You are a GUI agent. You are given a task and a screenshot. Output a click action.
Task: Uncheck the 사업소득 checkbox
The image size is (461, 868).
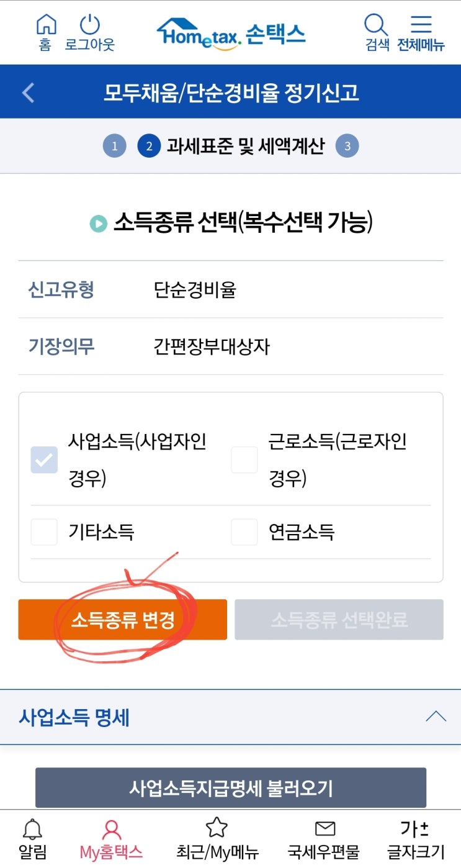[x=44, y=460]
